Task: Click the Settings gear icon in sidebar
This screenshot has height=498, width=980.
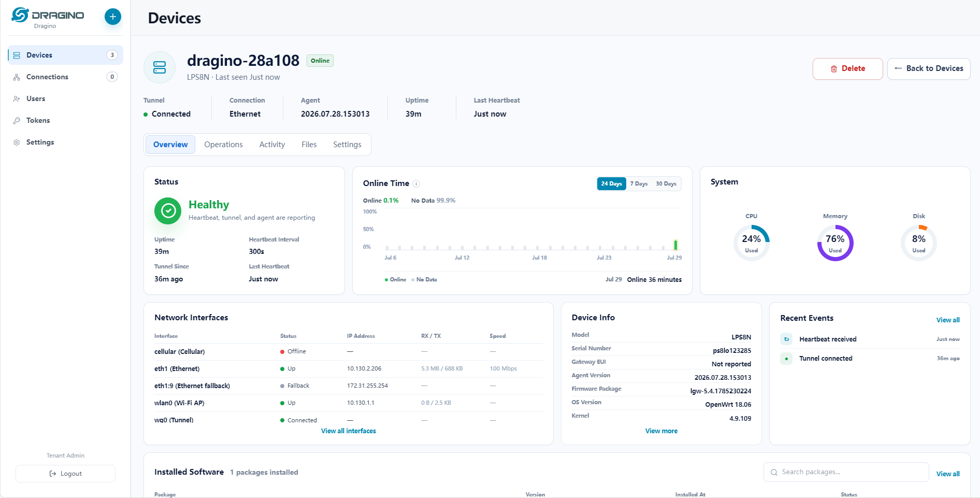Action: point(17,142)
